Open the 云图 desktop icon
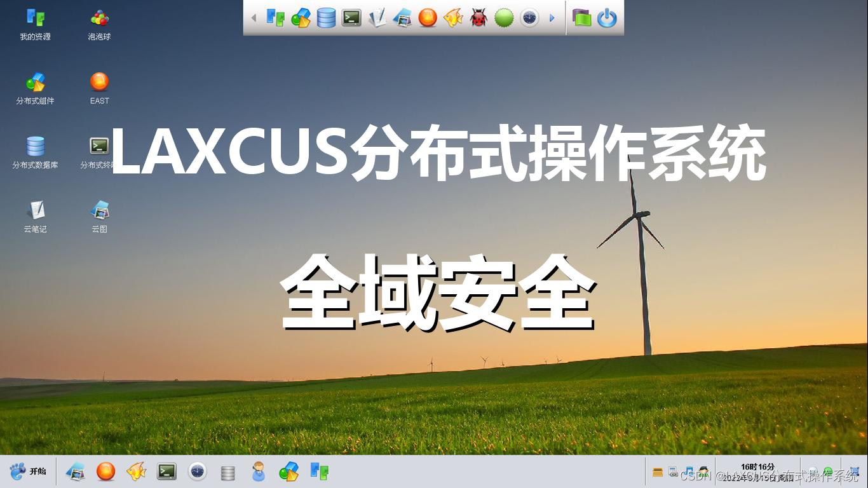 click(x=99, y=217)
